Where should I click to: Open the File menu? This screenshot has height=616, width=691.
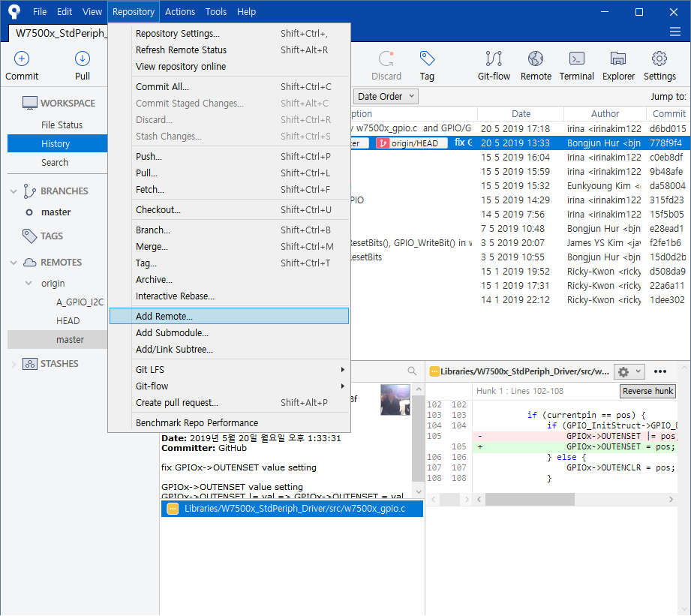[40, 12]
